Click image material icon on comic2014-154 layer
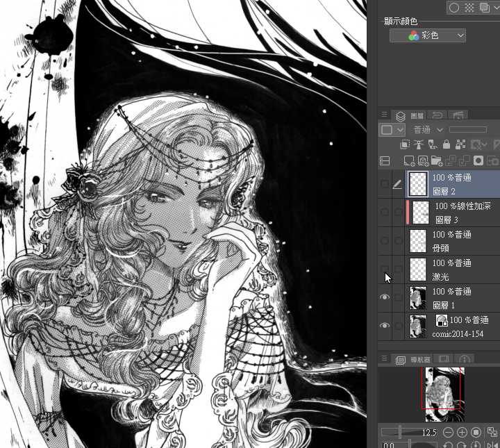The height and width of the screenshot is (448, 500). (442, 320)
